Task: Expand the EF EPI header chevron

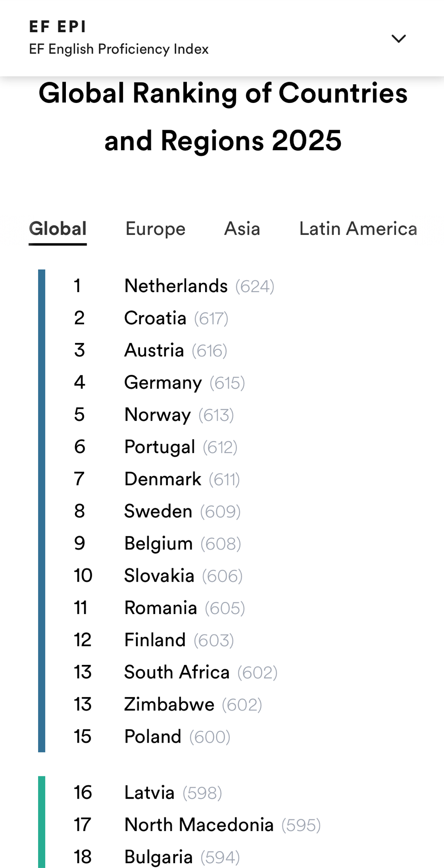Action: pyautogui.click(x=398, y=39)
